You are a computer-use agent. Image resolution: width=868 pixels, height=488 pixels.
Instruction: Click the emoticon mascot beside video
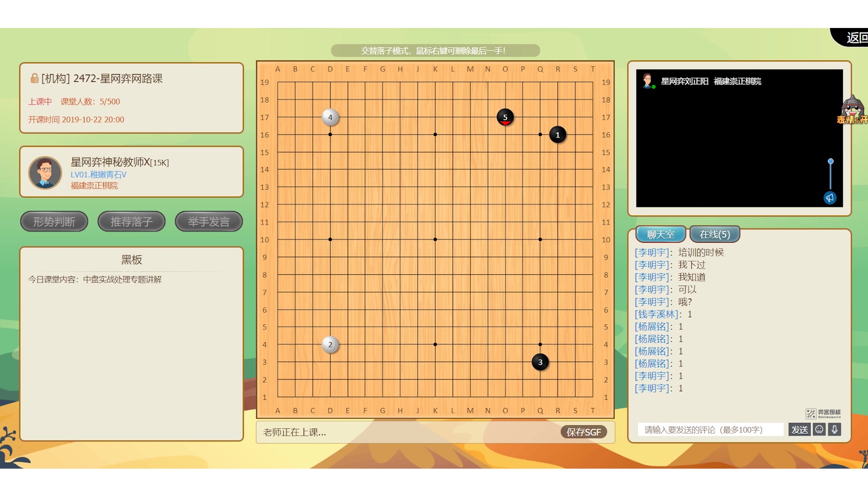click(852, 109)
